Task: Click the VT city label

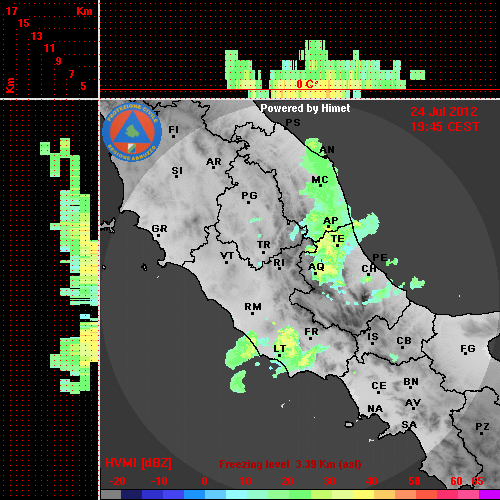Action: pyautogui.click(x=227, y=256)
